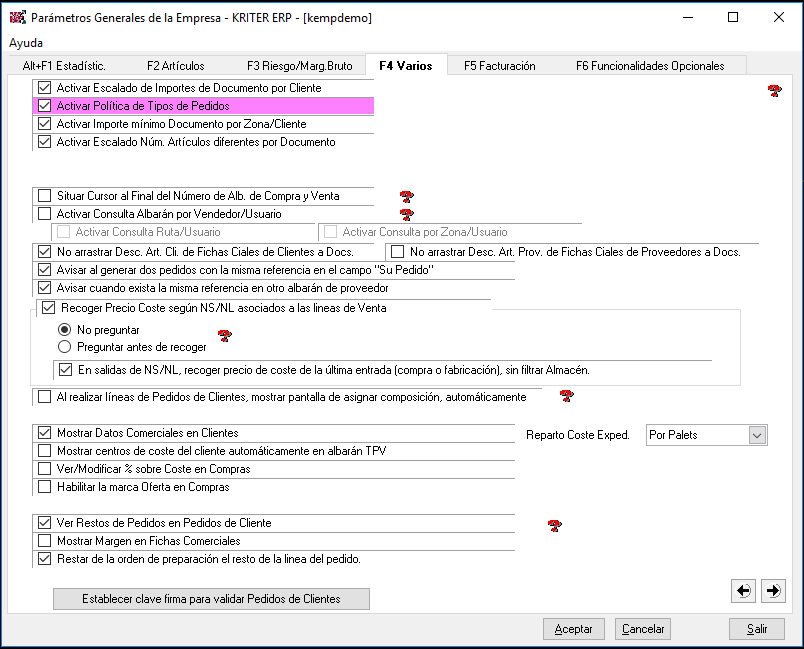Enable Activar Consulta Albarán por Vendedor/Usuario

pyautogui.click(x=45, y=213)
